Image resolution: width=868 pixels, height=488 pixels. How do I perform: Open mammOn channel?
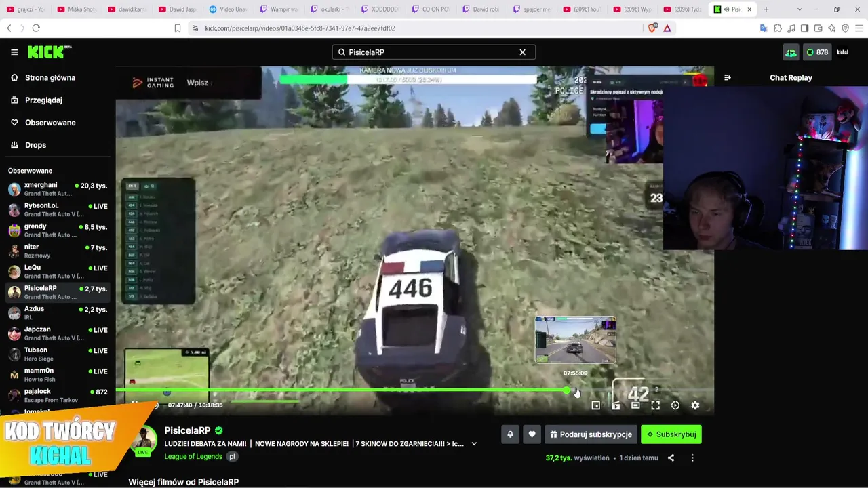[58, 375]
